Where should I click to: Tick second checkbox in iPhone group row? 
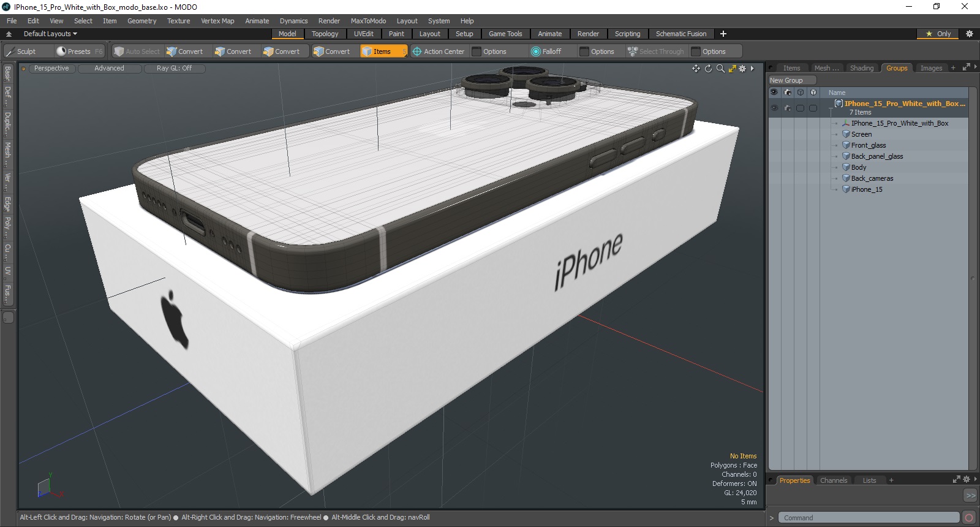tap(813, 108)
